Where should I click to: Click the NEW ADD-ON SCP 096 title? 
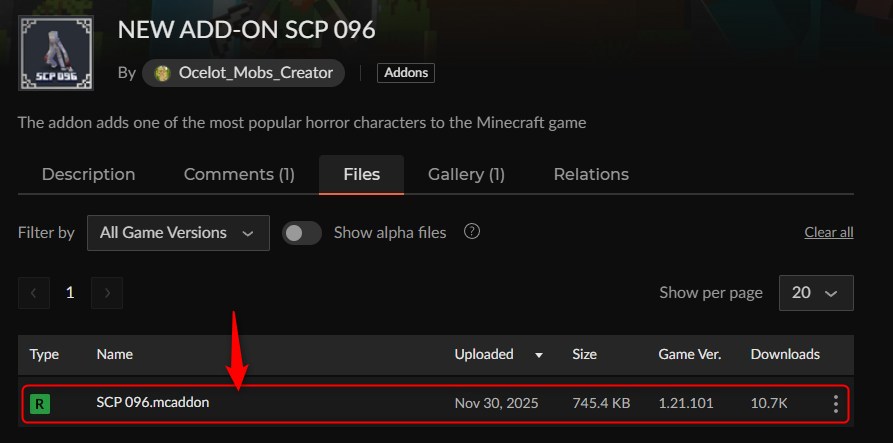click(247, 30)
